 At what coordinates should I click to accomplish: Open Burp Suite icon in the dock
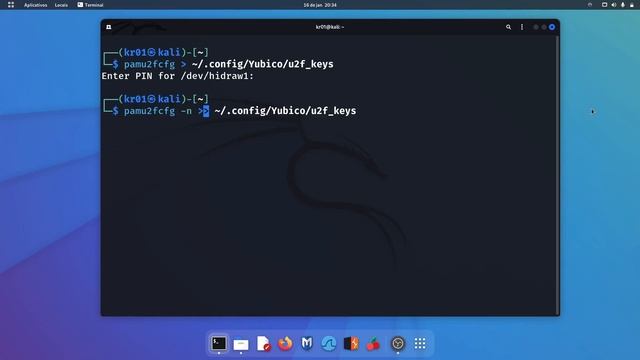[x=351, y=344]
